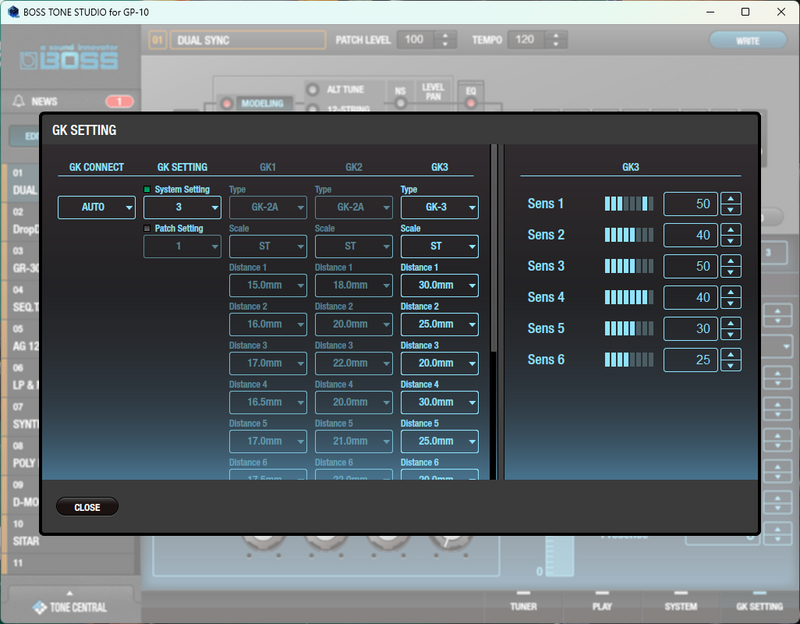Open the GK CONNECT AUTO dropdown

click(96, 207)
